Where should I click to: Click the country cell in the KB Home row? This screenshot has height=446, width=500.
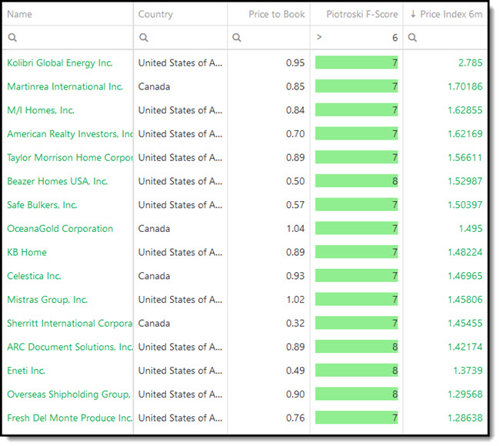pyautogui.click(x=180, y=252)
